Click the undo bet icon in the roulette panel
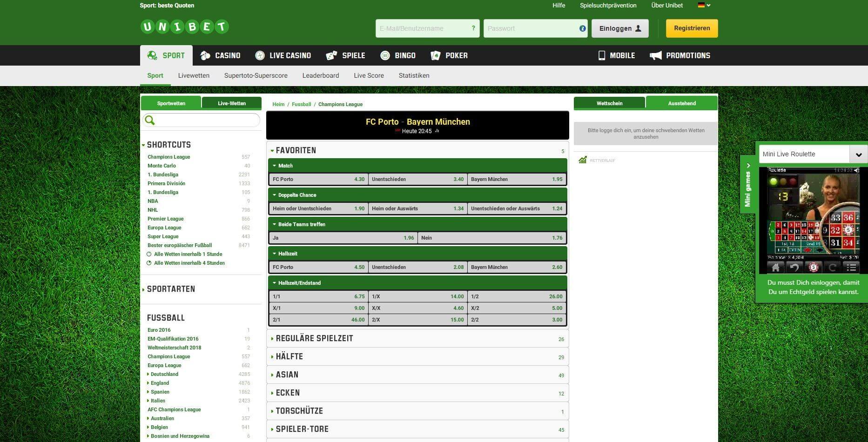 [x=794, y=267]
